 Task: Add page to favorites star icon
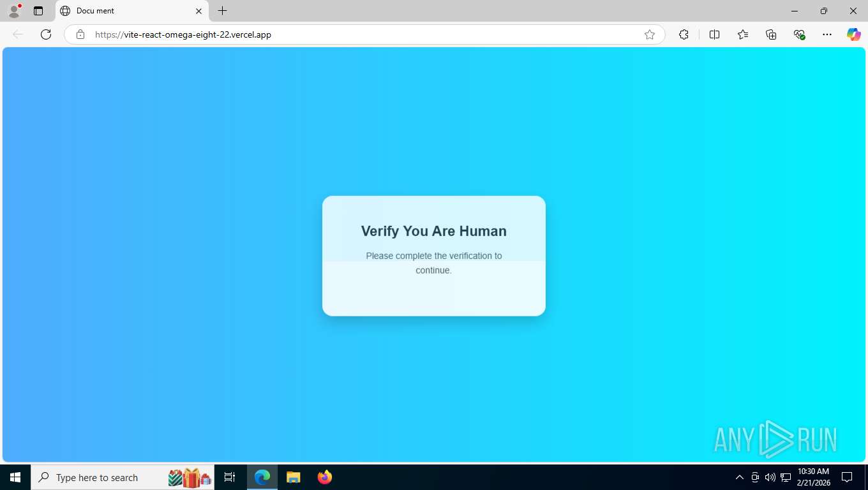pyautogui.click(x=650, y=34)
